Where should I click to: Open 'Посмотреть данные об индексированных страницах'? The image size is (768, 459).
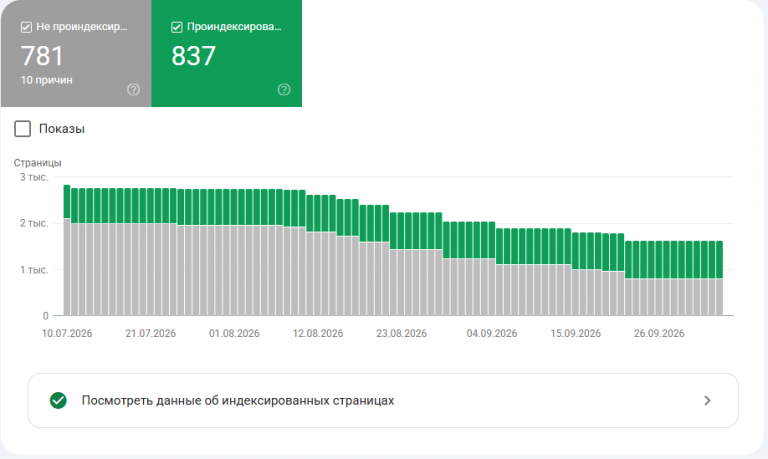coord(383,401)
